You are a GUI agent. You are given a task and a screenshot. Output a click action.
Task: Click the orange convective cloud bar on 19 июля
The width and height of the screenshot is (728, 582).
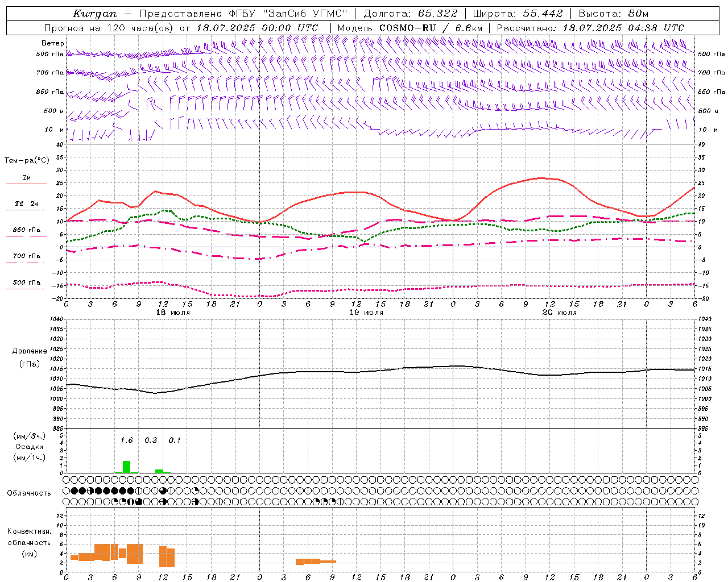(x=316, y=561)
